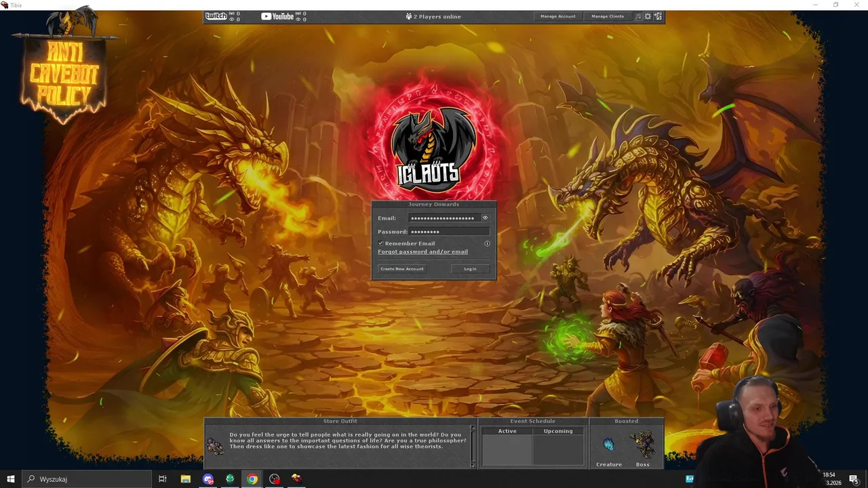
Task: Click the "2 Players online" text
Action: (437, 16)
